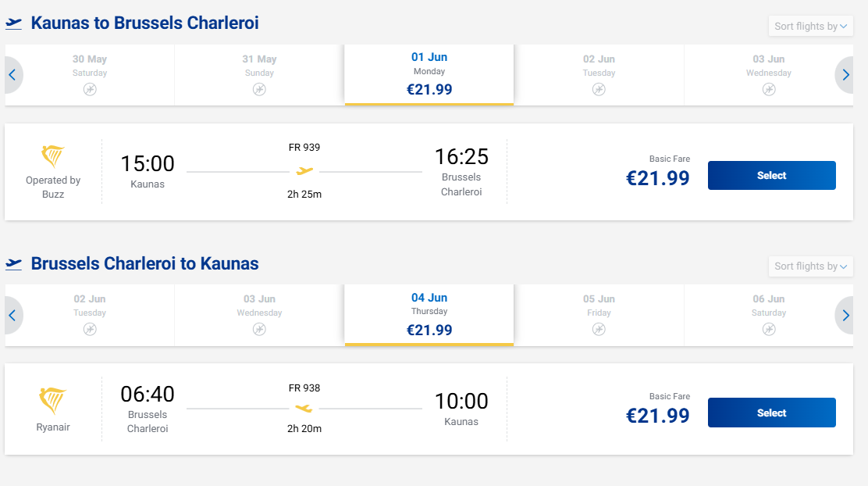Click the Buzz operator harp logo
This screenshot has width=868, height=486.
point(52,156)
